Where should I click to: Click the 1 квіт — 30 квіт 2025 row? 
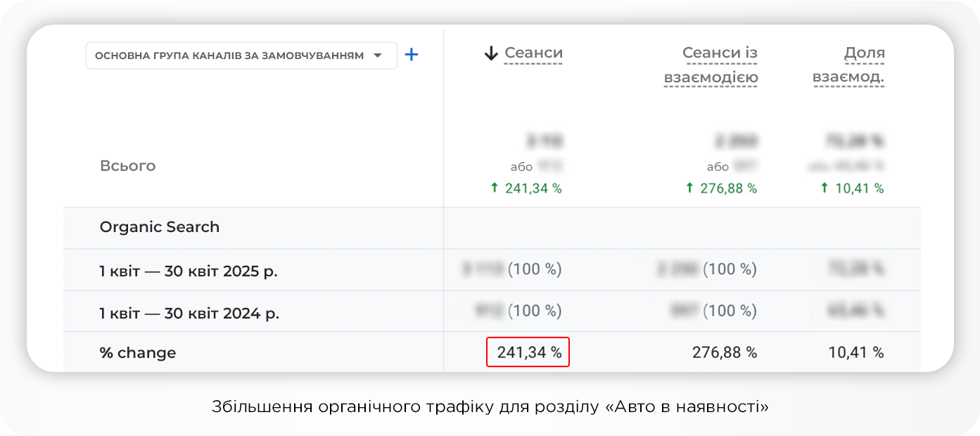tap(189, 270)
